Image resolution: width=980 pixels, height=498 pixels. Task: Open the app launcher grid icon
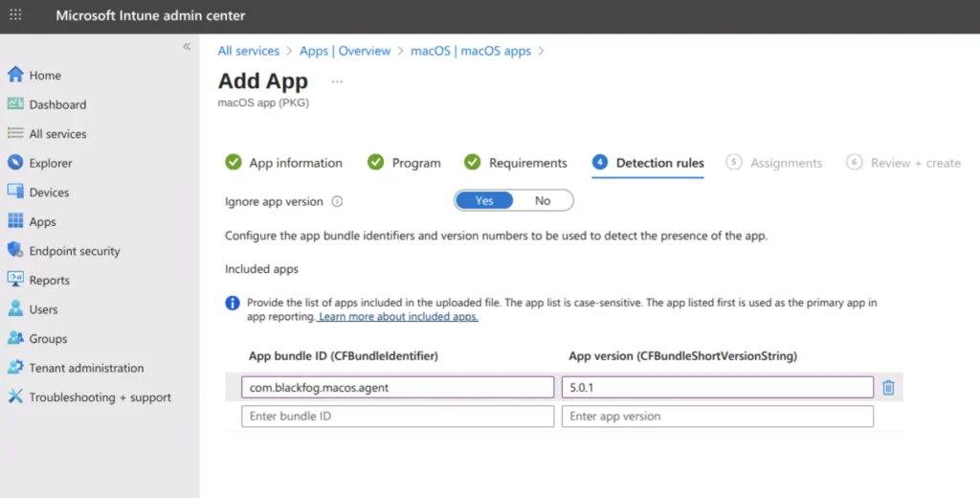point(15,15)
